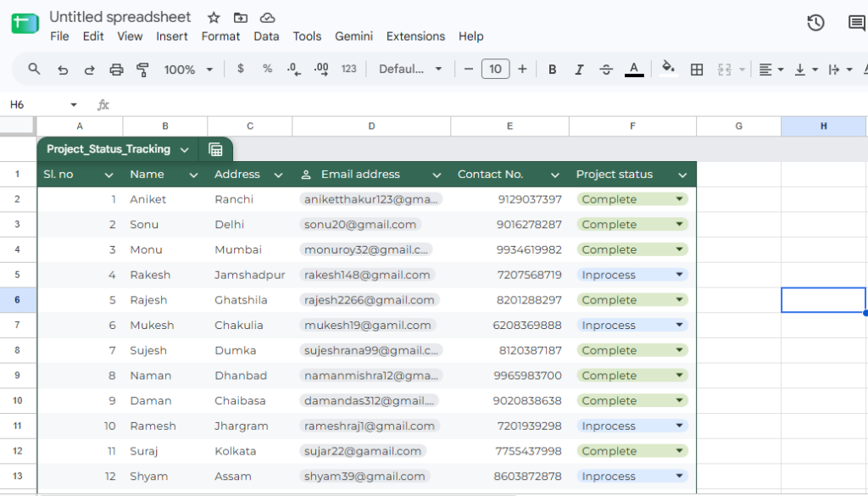Toggle strikethrough formatting

click(606, 70)
